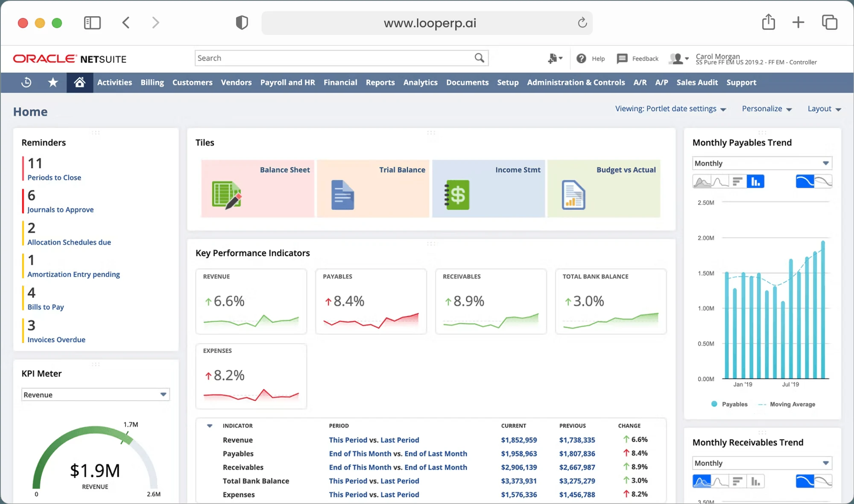This screenshot has width=854, height=504.
Task: Open the Reports menu
Action: pos(380,82)
